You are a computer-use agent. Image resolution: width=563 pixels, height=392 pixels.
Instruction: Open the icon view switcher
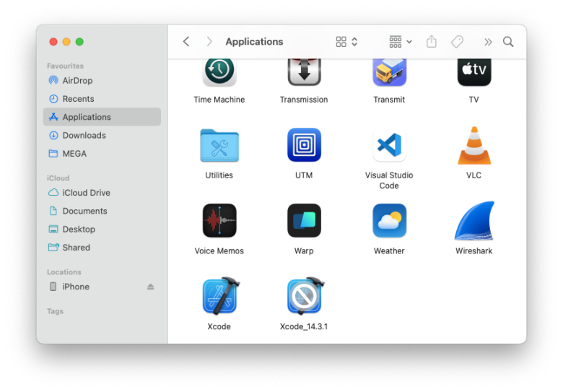[346, 42]
